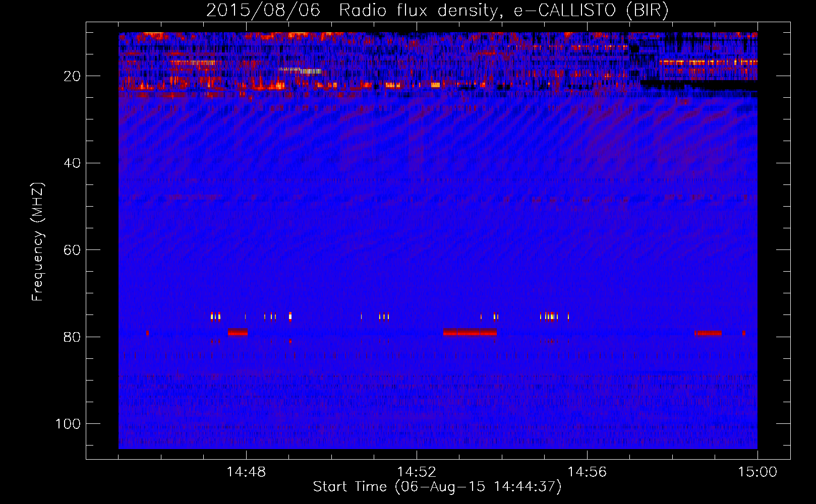The width and height of the screenshot is (816, 504).
Task: Click the 15:00 time tick label
Action: point(757,472)
